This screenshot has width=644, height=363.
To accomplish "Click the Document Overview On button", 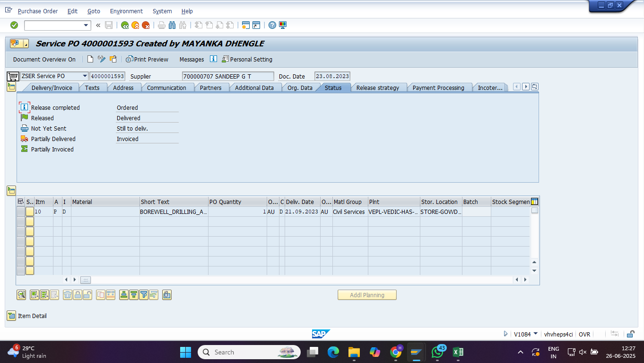I will pos(44,59).
